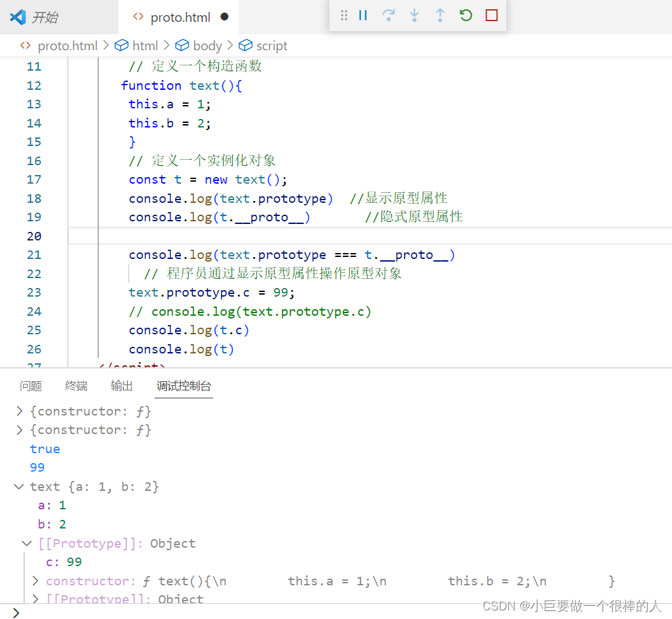Viewport: 672px width, 619px height.
Task: Click line 22 comment '程序员通过显示原型属性操作原型对象'
Action: tap(273, 273)
